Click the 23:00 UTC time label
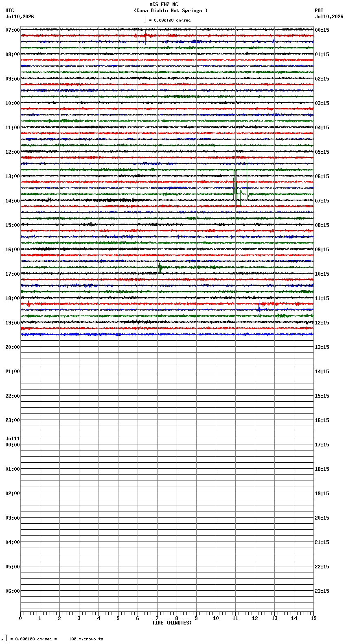 (x=13, y=420)
